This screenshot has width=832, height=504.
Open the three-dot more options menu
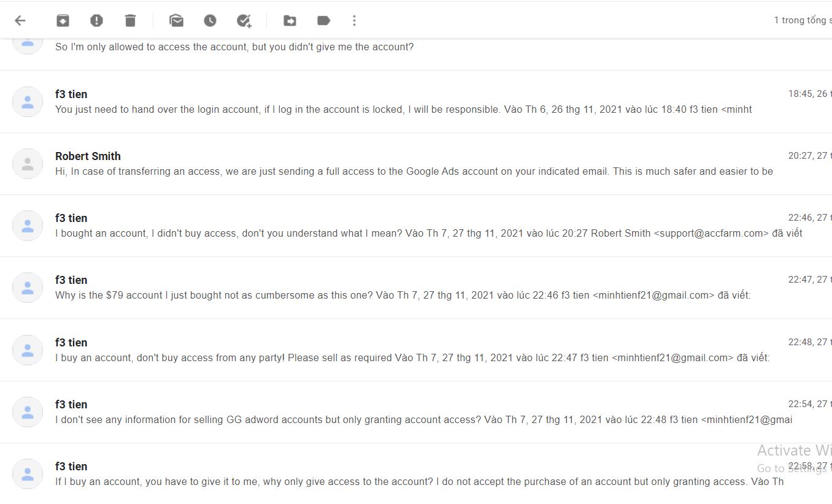tap(354, 21)
